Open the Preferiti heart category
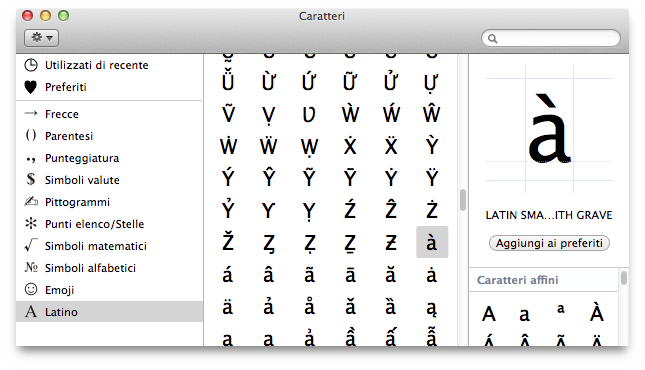 109,87
